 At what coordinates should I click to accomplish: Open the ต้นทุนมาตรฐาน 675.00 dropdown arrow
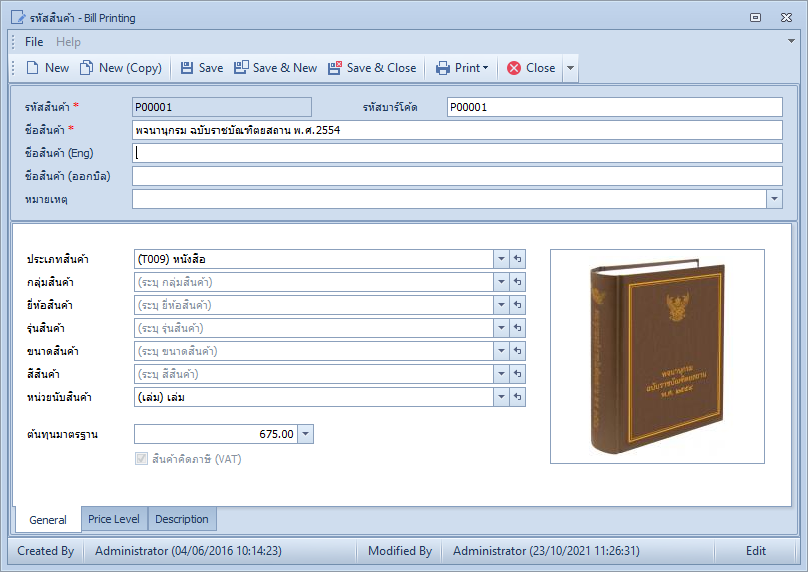[305, 434]
